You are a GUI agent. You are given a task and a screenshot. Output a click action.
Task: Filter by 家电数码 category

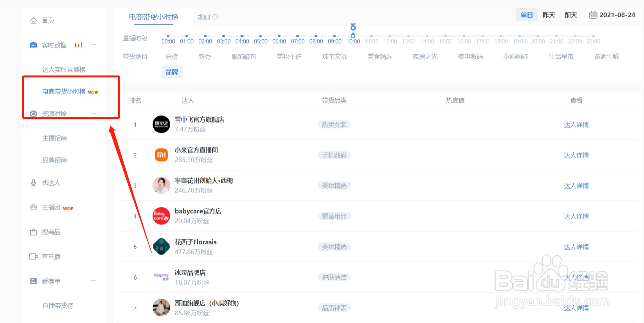(x=471, y=56)
